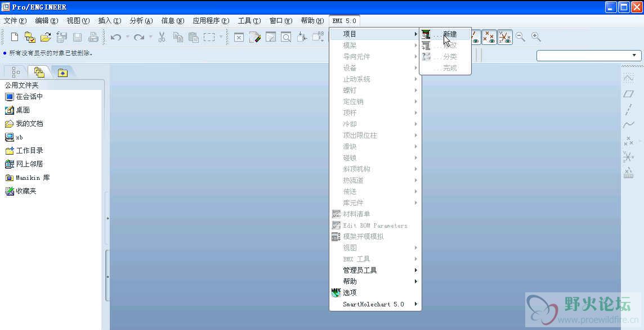Open the 编辑 menu
This screenshot has width=644, height=330.
tap(47, 20)
